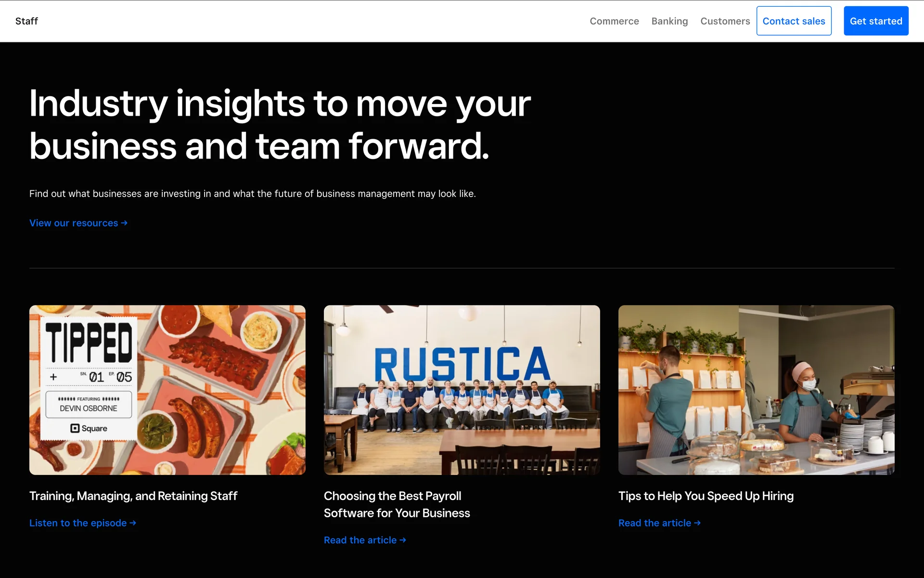Open the Commerce navigation menu

click(614, 21)
